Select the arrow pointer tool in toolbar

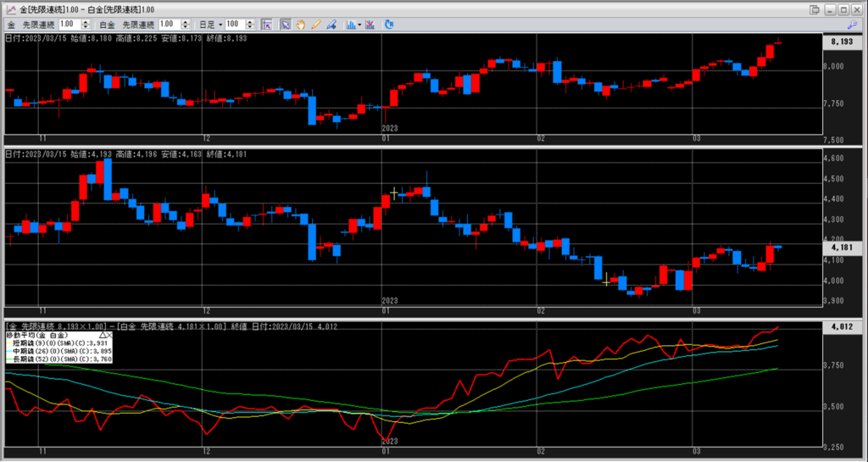pyautogui.click(x=286, y=25)
